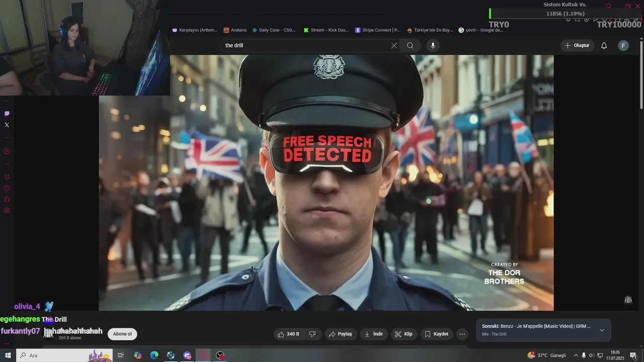
Task: Click the YouTube search magnifier button
Action: pos(410,46)
